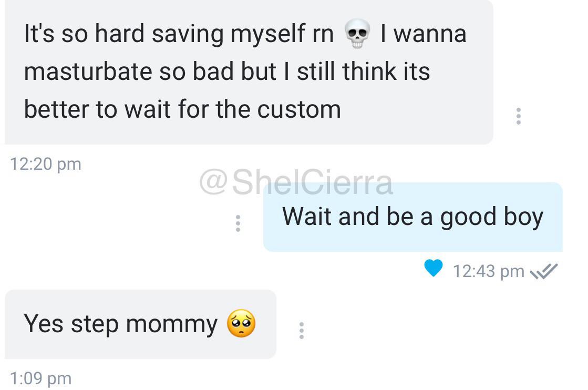Click the @ShelCierra watermark text
This screenshot has height=390, width=588.
point(296,182)
